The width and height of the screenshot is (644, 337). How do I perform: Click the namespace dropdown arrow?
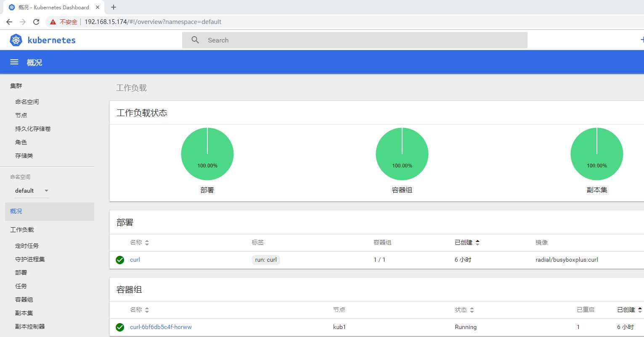46,191
